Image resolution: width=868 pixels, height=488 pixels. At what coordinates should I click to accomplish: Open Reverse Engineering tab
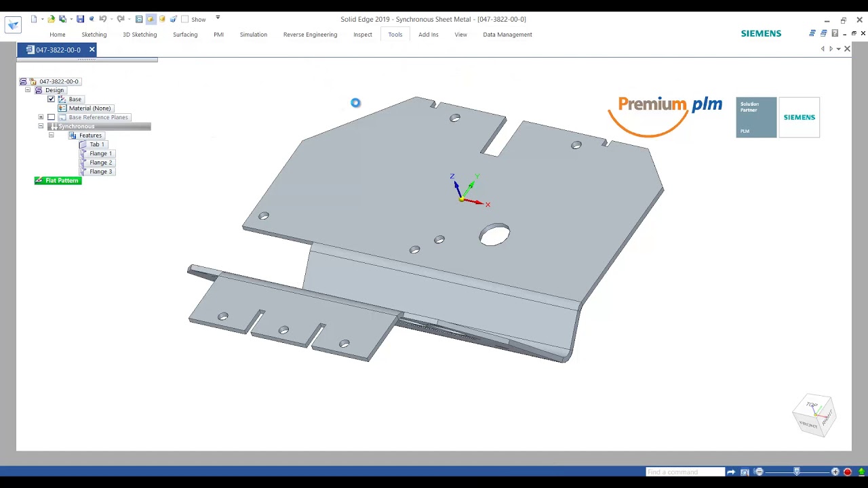coord(310,35)
